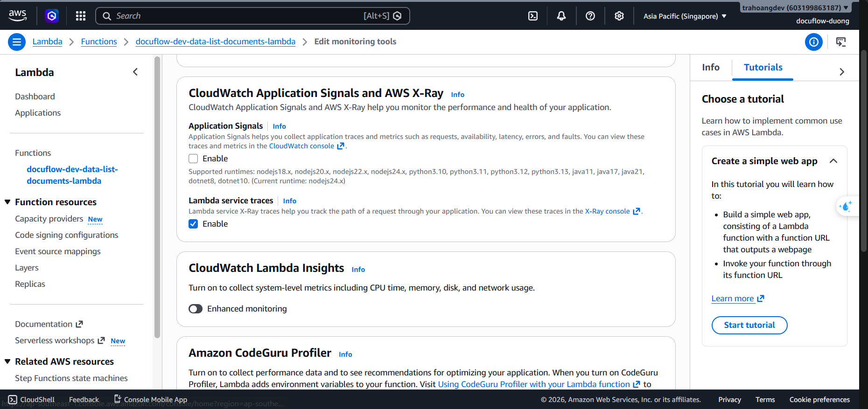The width and height of the screenshot is (868, 409).
Task: Collapse the Create a simple web app card
Action: pyautogui.click(x=833, y=161)
